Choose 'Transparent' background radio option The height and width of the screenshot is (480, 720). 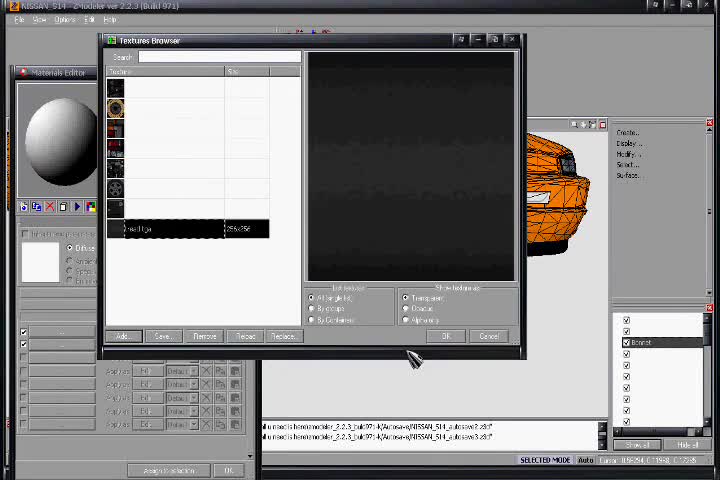405,298
